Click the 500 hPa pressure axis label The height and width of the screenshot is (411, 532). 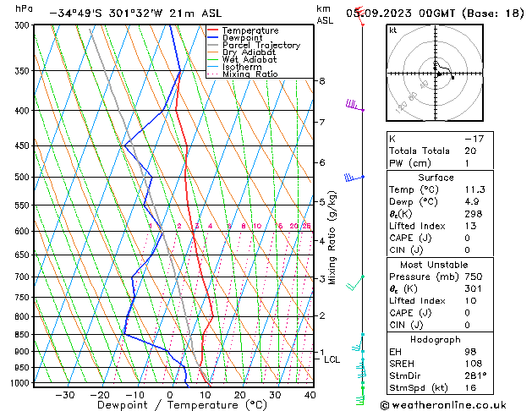click(x=22, y=177)
